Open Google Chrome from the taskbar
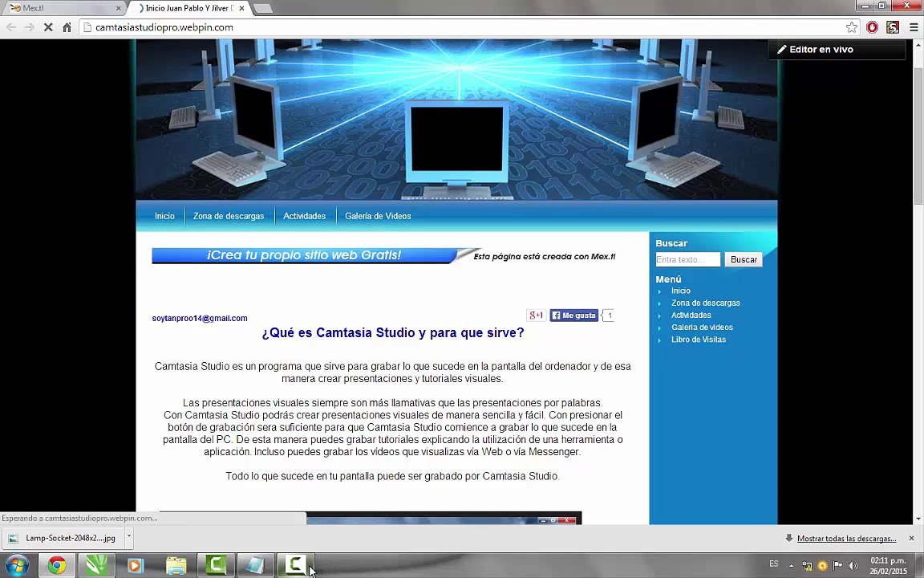This screenshot has width=924, height=578. pos(57,565)
